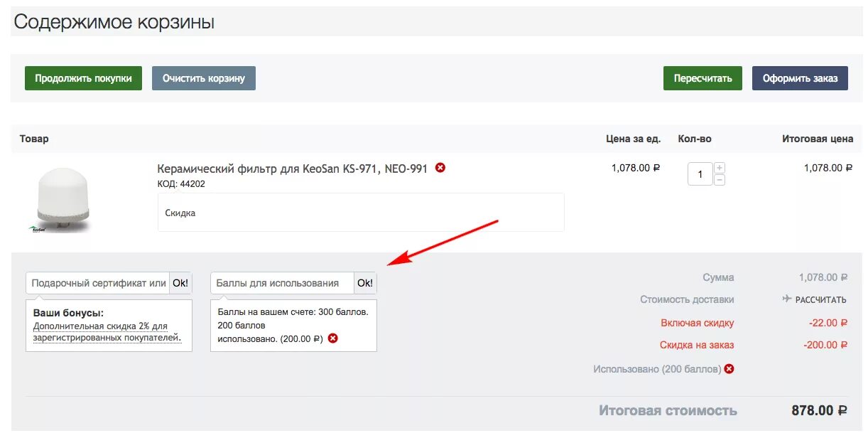Focus the gift certificate input field
Image resolution: width=868 pixels, height=438 pixels.
tap(98, 283)
